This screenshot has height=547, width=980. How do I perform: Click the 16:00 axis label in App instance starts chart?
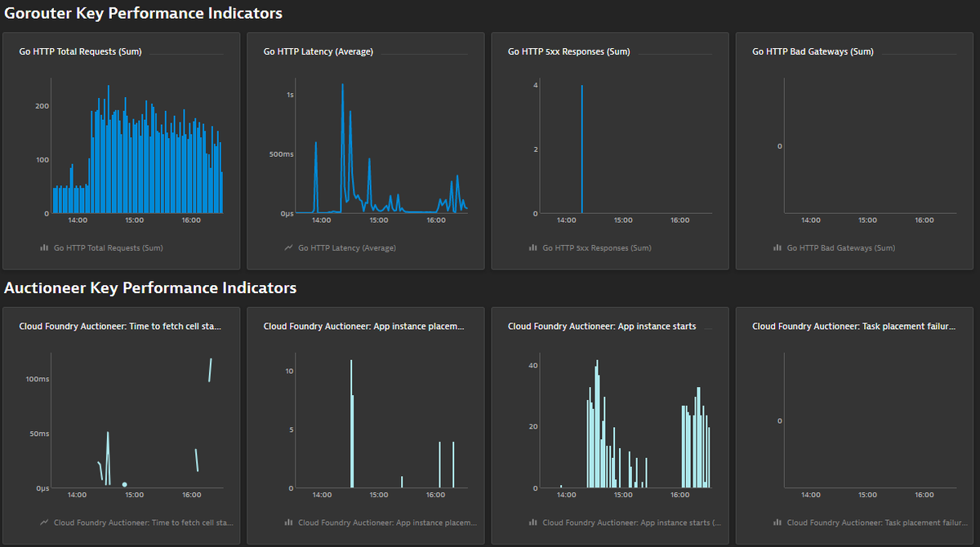(x=679, y=494)
